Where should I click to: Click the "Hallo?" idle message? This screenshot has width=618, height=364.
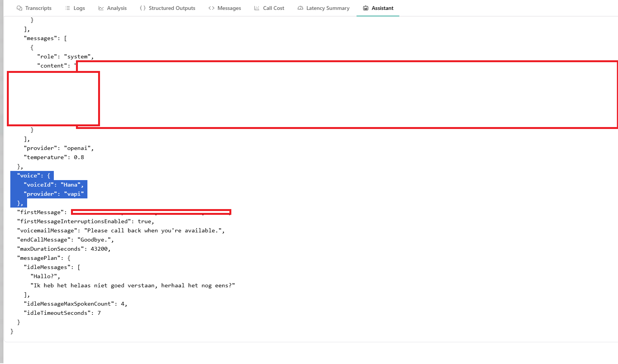(x=45, y=276)
